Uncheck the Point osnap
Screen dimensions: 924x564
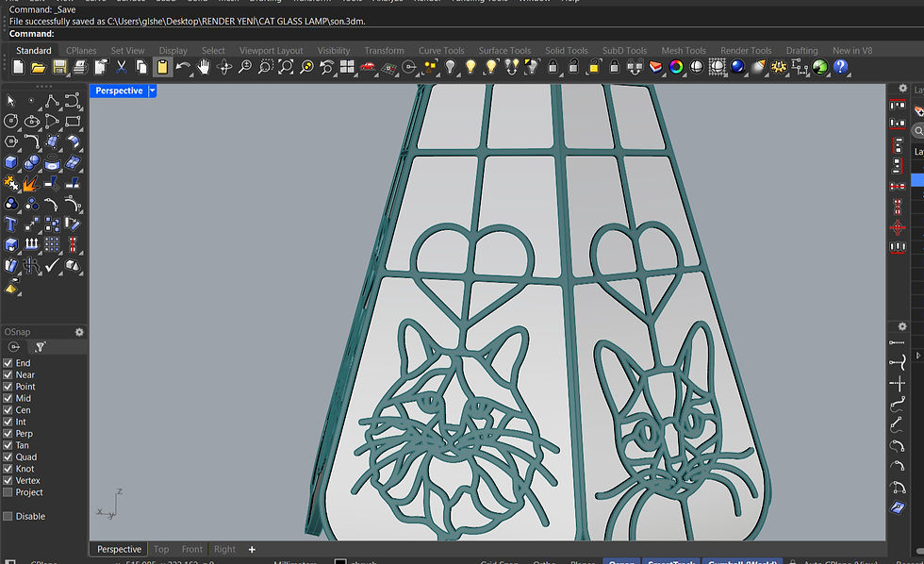point(8,387)
